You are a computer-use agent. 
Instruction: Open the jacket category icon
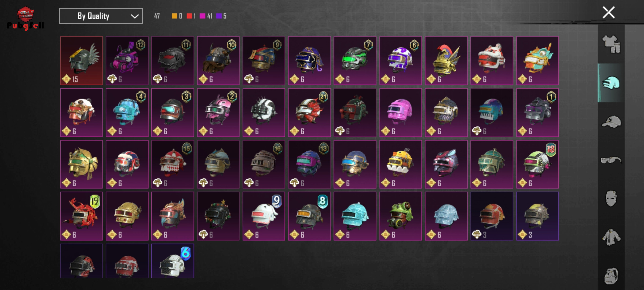tap(611, 237)
